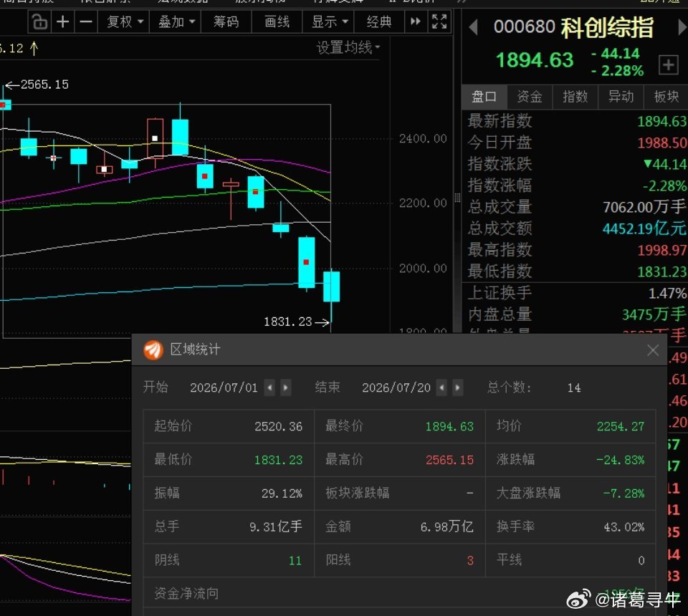
Task: Switch to 板块 tab
Action: tap(666, 97)
